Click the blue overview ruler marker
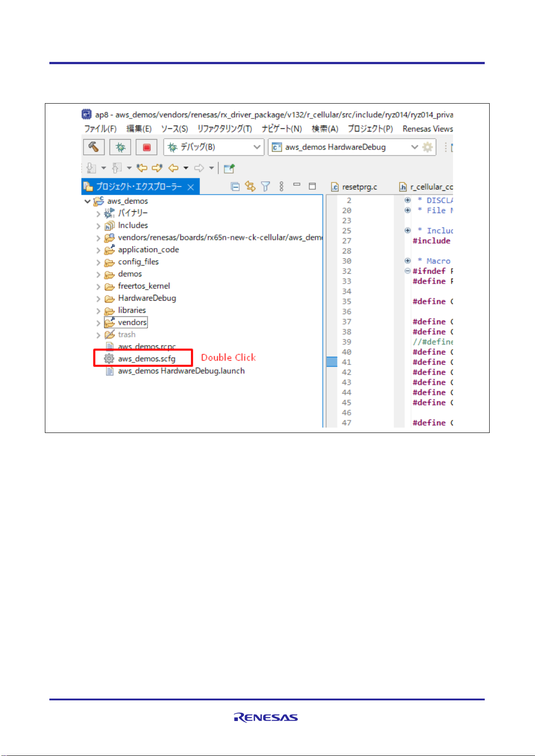Image resolution: width=535 pixels, height=756 pixels. (332, 362)
